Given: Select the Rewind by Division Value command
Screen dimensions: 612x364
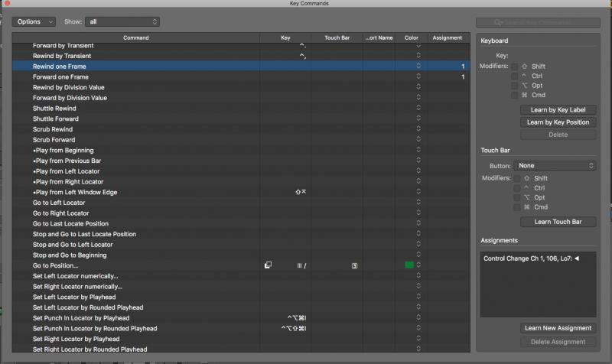Looking at the screenshot, I should tap(241, 87).
